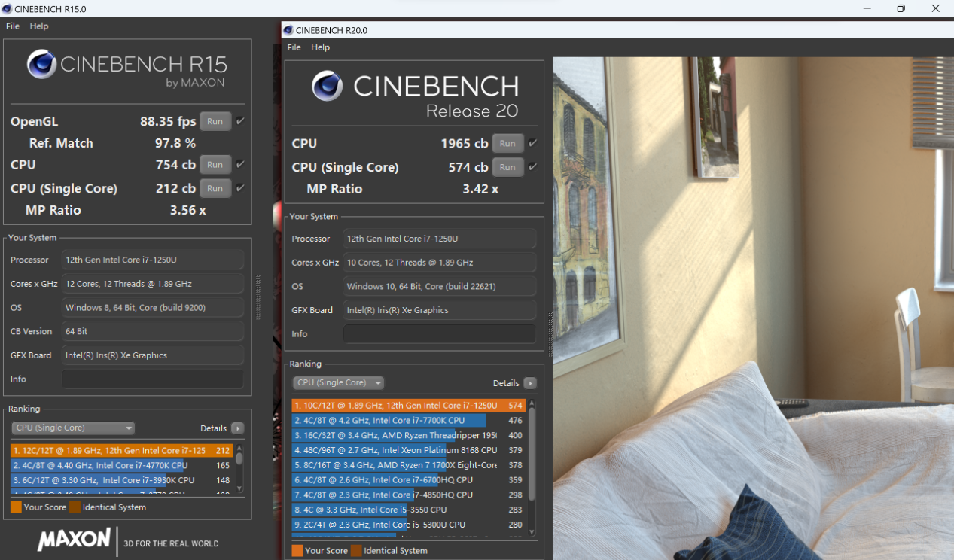
Task: Click the Cinebench R15 logo sphere icon
Action: (42, 64)
